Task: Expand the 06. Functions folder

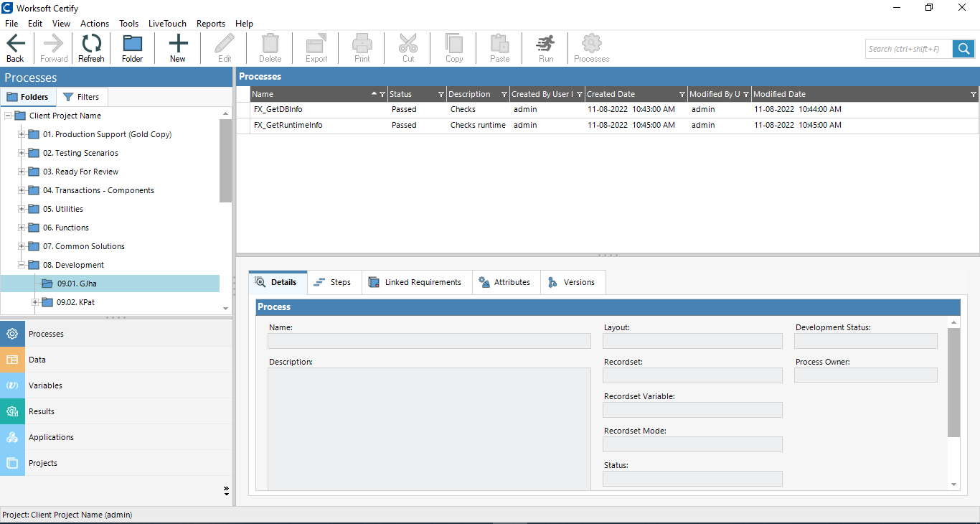Action: [x=22, y=228]
